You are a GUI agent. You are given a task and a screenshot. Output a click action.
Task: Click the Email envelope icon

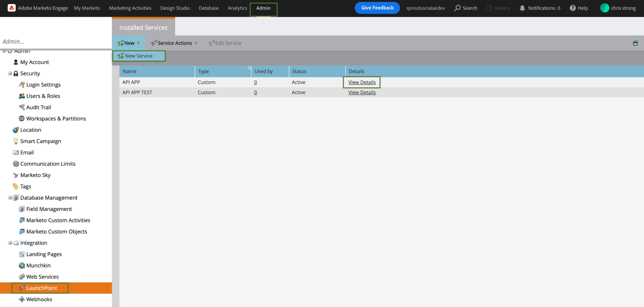click(x=16, y=152)
